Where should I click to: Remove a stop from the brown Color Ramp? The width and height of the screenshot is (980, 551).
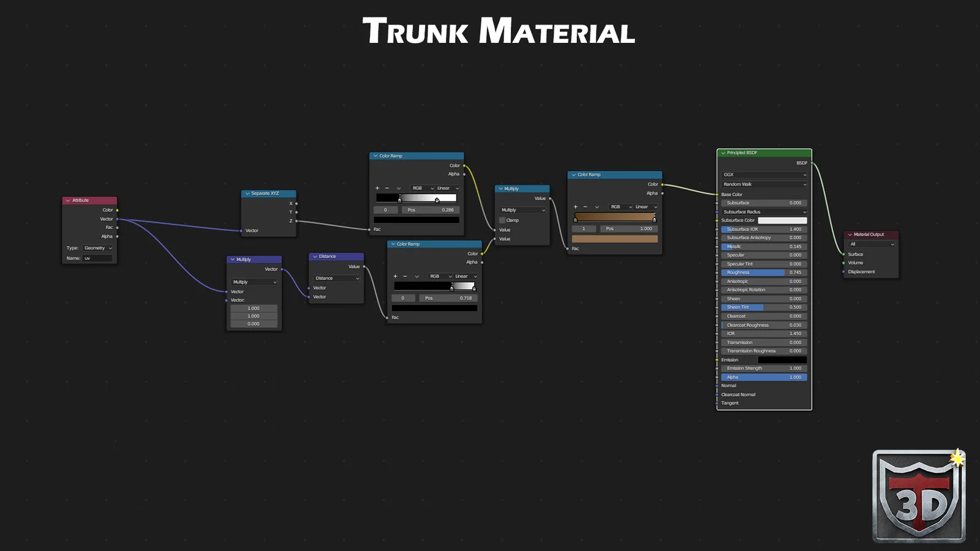(584, 207)
